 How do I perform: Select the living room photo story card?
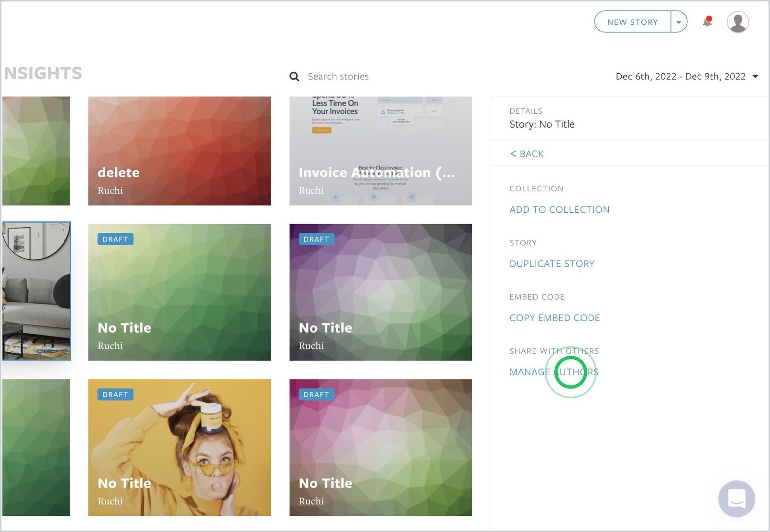[x=36, y=291]
